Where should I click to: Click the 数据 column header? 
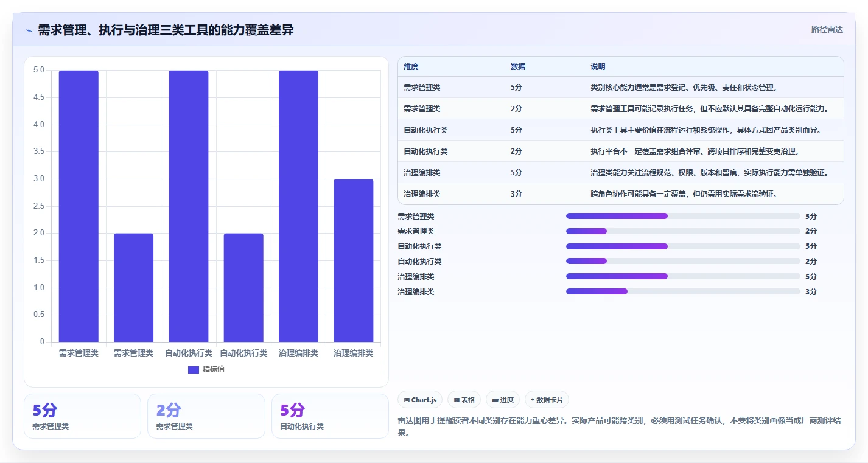click(x=518, y=67)
